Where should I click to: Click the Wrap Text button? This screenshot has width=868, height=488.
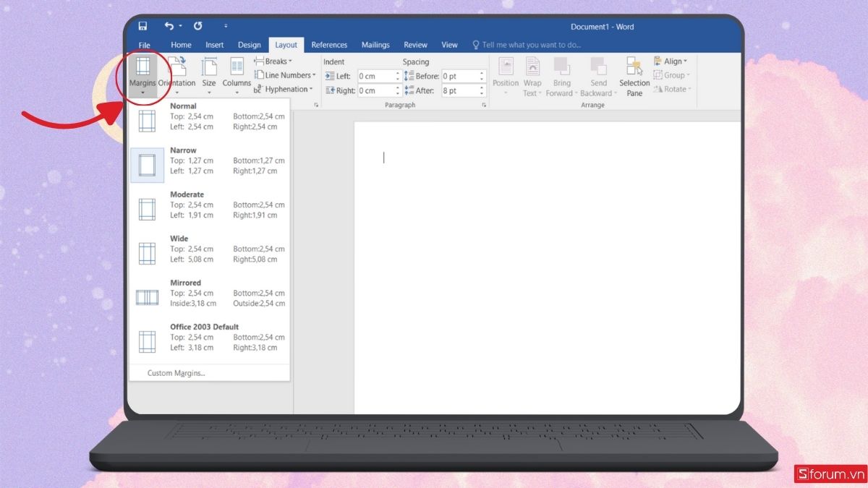[x=532, y=77]
